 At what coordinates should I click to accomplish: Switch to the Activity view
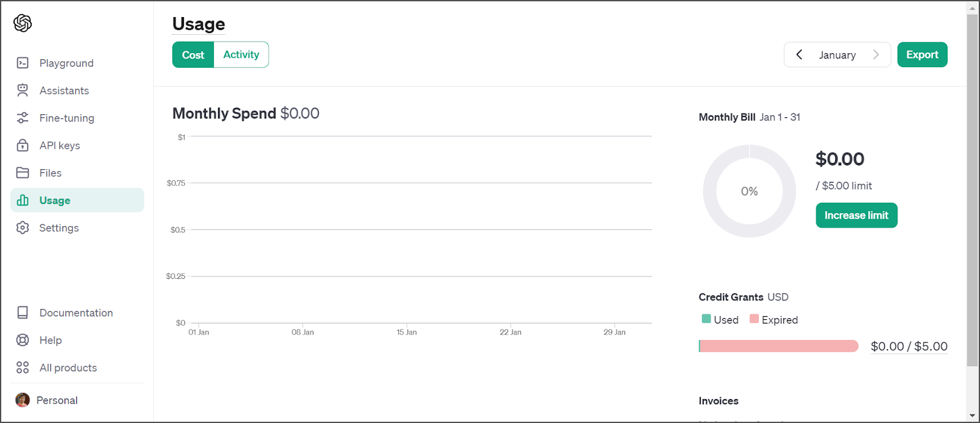tap(241, 55)
